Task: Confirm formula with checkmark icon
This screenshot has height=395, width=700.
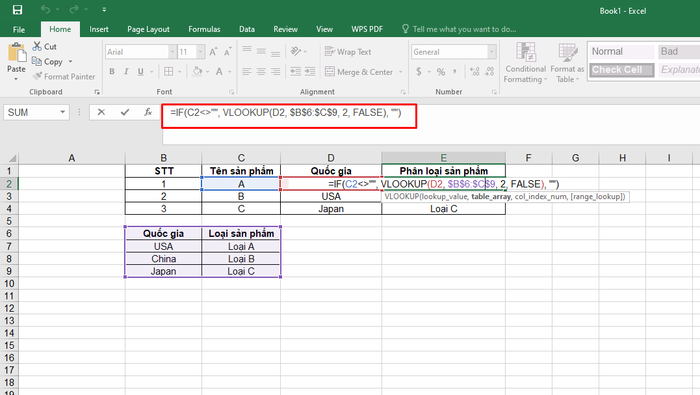Action: coord(125,112)
